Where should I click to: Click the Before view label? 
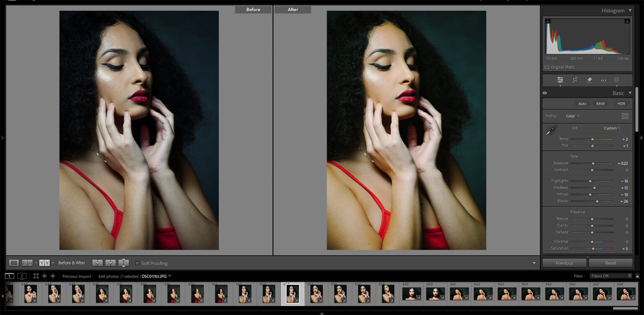253,10
